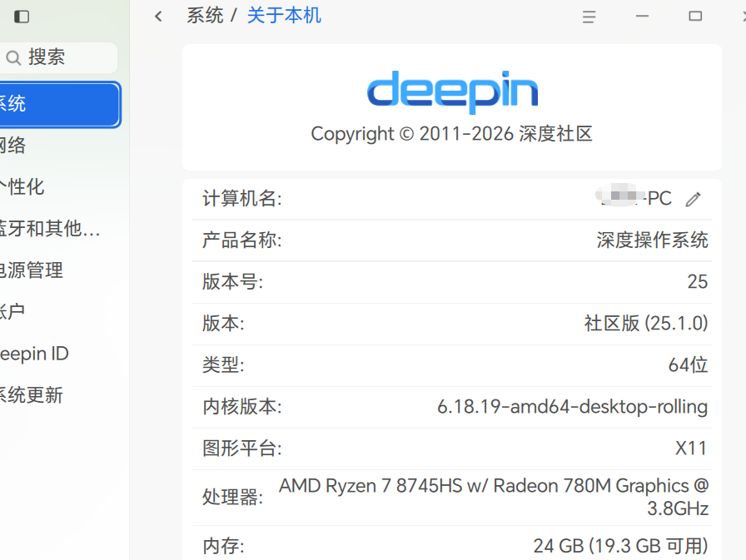This screenshot has width=746, height=560.
Task: Open 网络 settings in sidebar
Action: [x=60, y=146]
